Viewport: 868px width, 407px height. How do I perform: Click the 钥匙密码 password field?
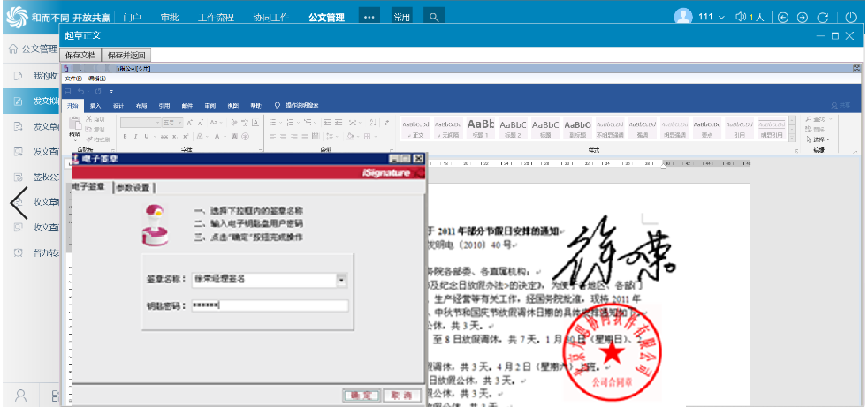pyautogui.click(x=270, y=305)
